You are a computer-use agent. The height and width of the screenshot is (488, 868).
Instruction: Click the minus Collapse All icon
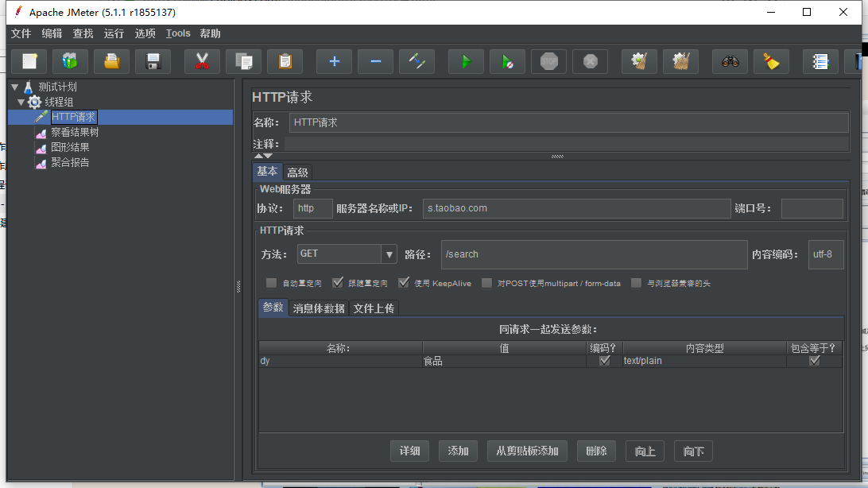point(375,61)
